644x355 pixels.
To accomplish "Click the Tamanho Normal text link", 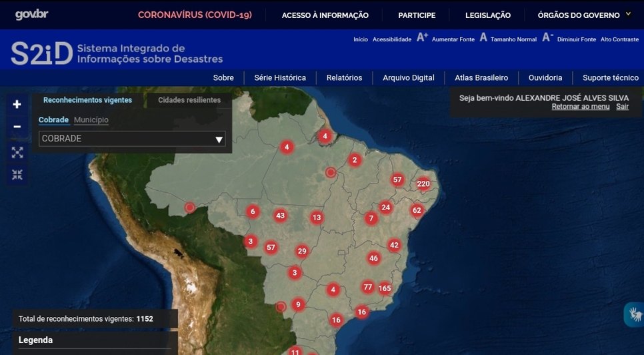I will tap(513, 39).
